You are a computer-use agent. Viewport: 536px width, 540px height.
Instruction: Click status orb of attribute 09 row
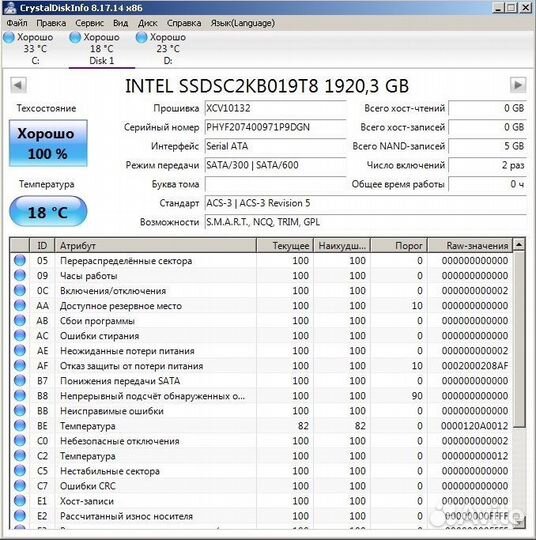(x=20, y=276)
